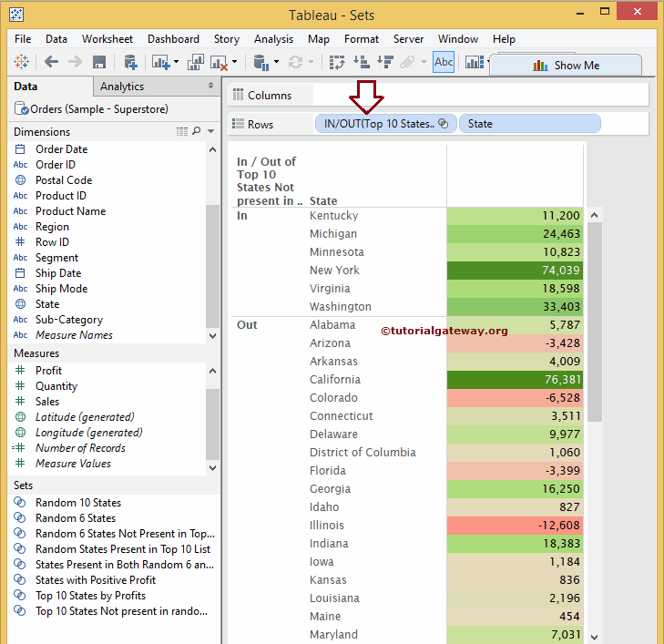This screenshot has width=664, height=644.
Task: Select the States with Positive Profit set
Action: (x=96, y=580)
